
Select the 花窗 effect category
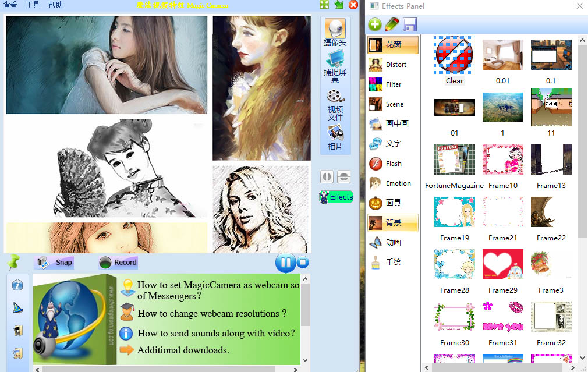393,45
